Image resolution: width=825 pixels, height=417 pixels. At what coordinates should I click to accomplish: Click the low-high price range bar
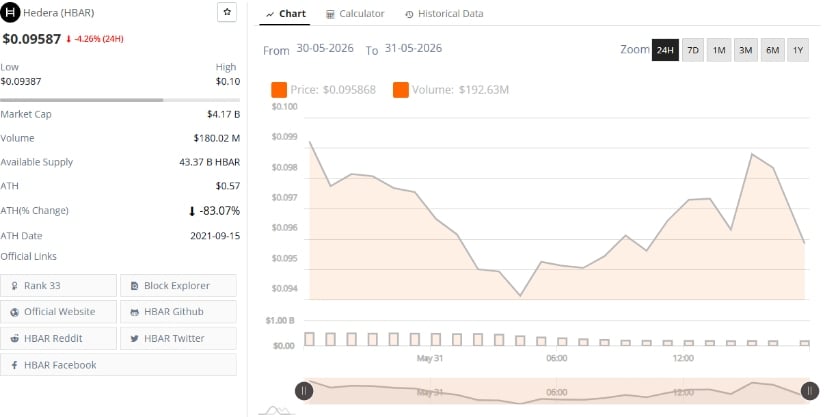click(120, 99)
